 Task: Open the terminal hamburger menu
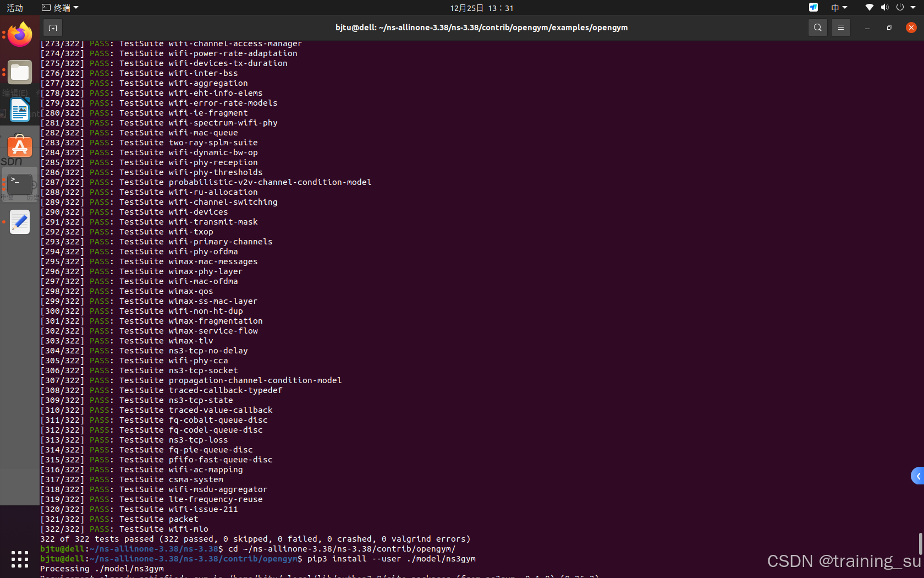click(x=841, y=28)
